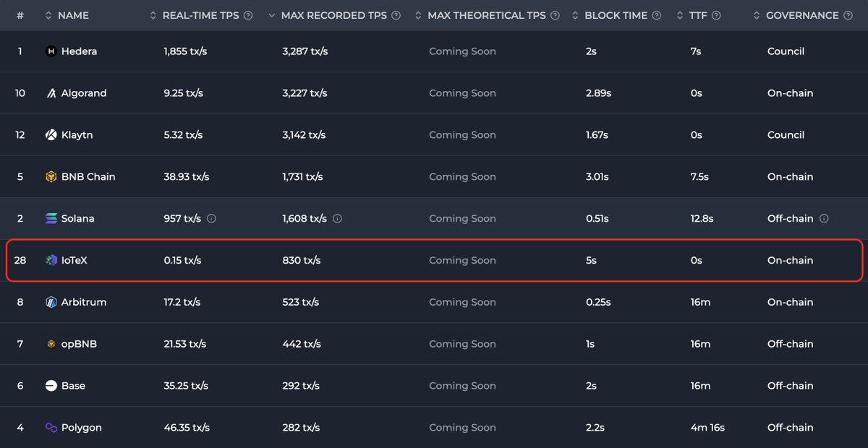Screen dimensions: 868x448
Task: Open the Polygon chain link
Action: pos(81,428)
